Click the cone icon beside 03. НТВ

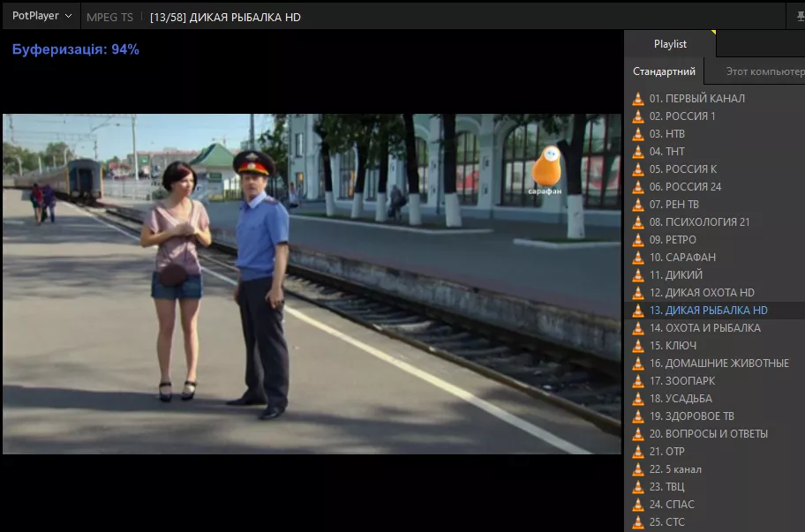click(638, 134)
